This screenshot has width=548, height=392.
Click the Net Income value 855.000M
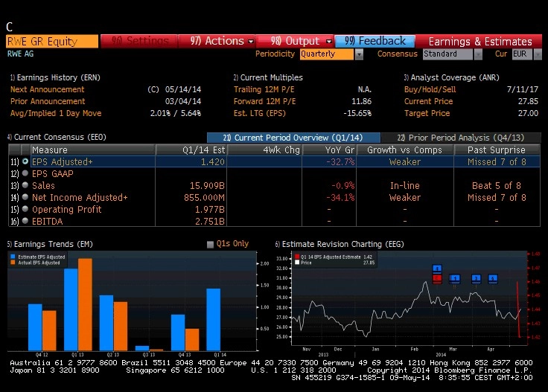pos(204,197)
